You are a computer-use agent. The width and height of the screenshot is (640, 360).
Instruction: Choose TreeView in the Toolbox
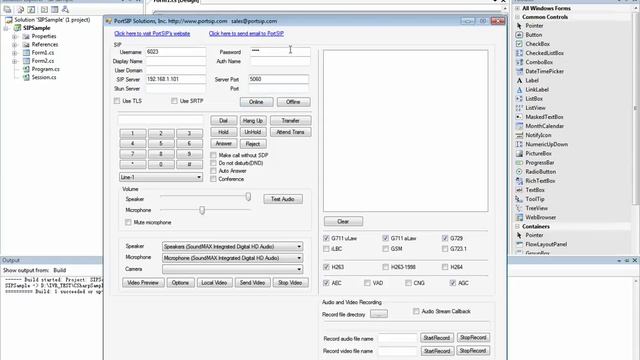(x=536, y=208)
